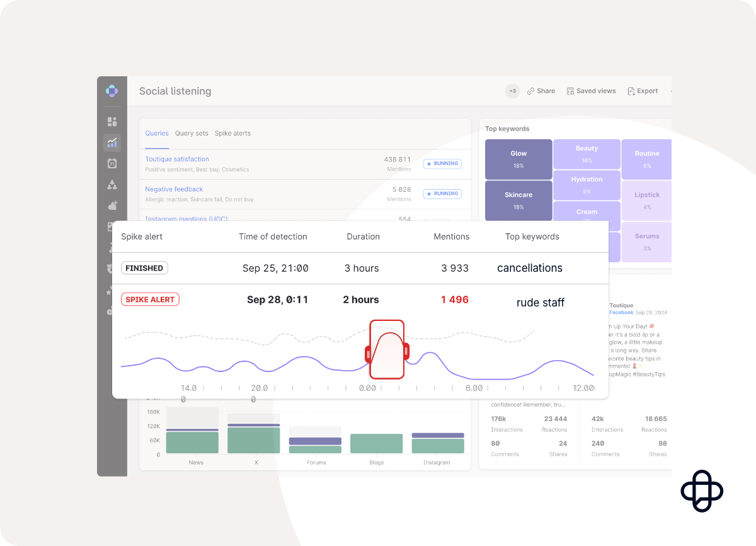
Task: Select the analytics chart icon in sidebar
Action: 112,142
